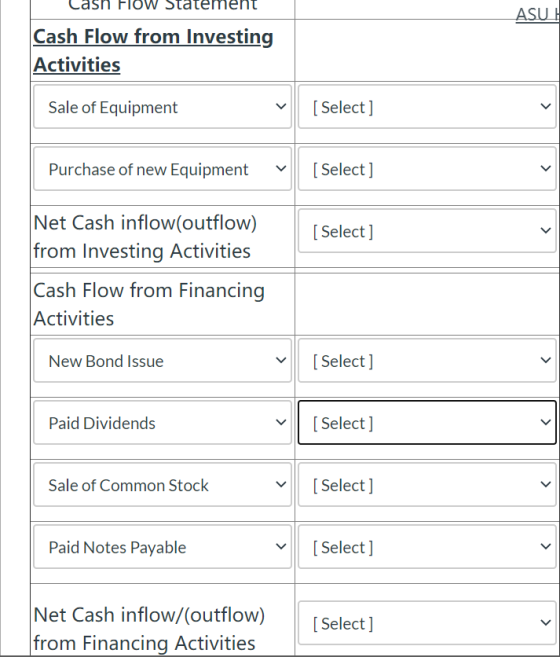
Task: Open the value Select dropdown for Purchase of new Equipment
Action: pos(427,169)
